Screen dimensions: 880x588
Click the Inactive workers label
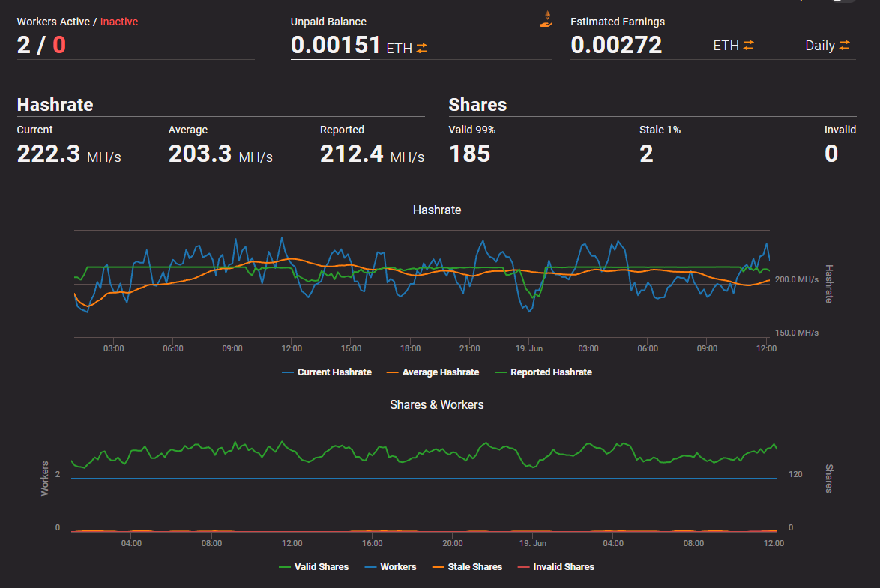pos(119,22)
